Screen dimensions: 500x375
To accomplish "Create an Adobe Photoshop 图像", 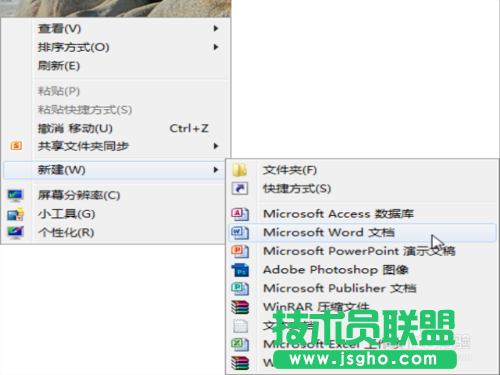I will click(362, 270).
